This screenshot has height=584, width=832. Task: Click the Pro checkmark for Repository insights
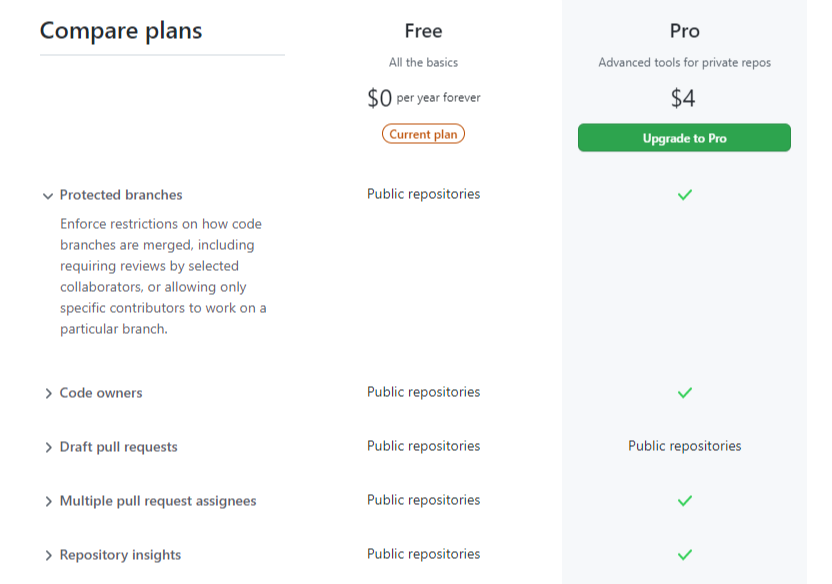(684, 555)
